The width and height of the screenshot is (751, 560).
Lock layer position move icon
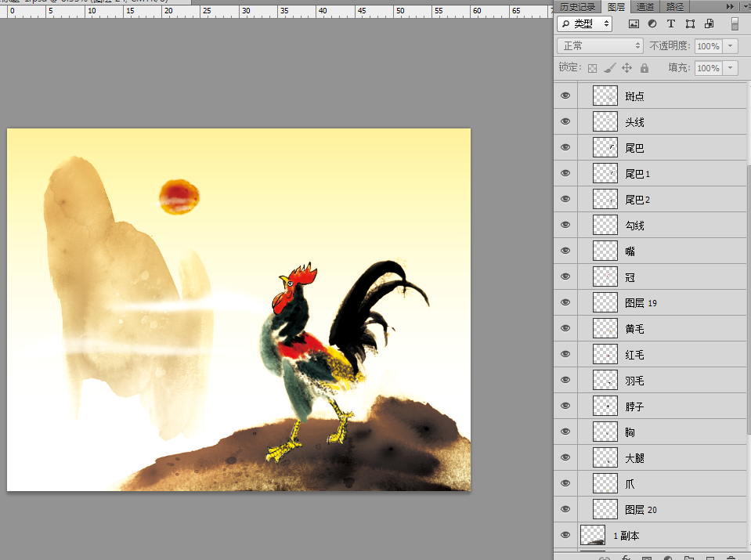pos(627,68)
